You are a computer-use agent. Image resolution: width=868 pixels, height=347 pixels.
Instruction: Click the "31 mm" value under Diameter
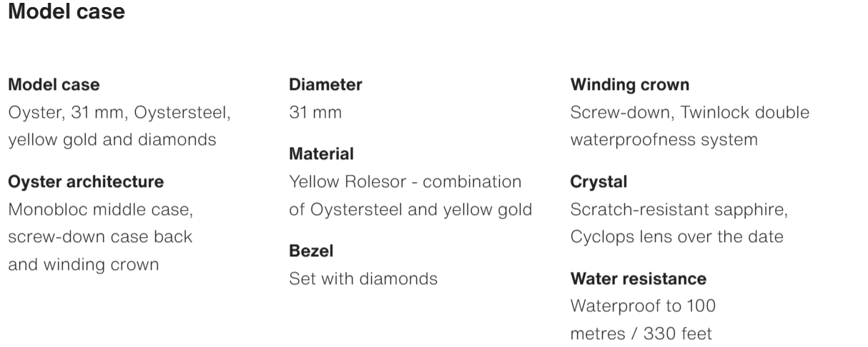coord(315,113)
